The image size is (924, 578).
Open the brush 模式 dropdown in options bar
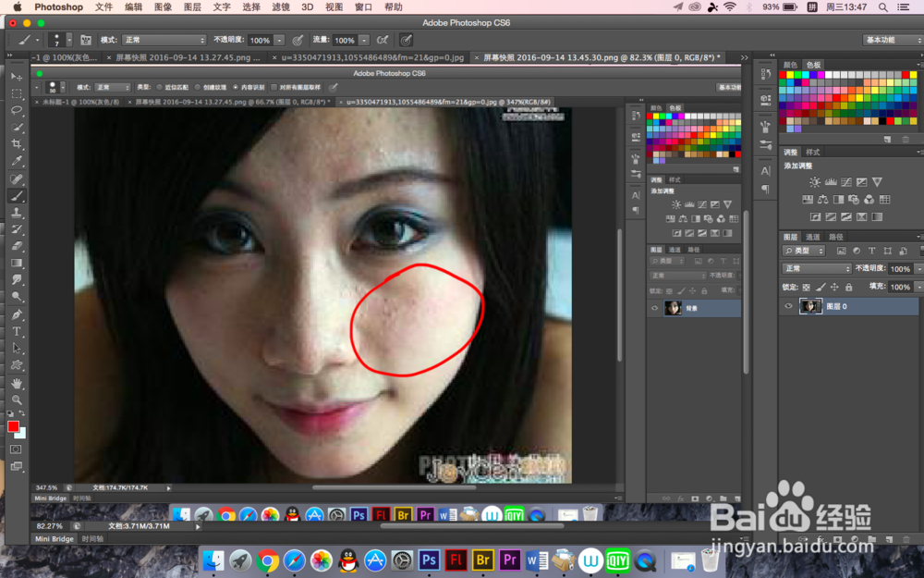(164, 40)
